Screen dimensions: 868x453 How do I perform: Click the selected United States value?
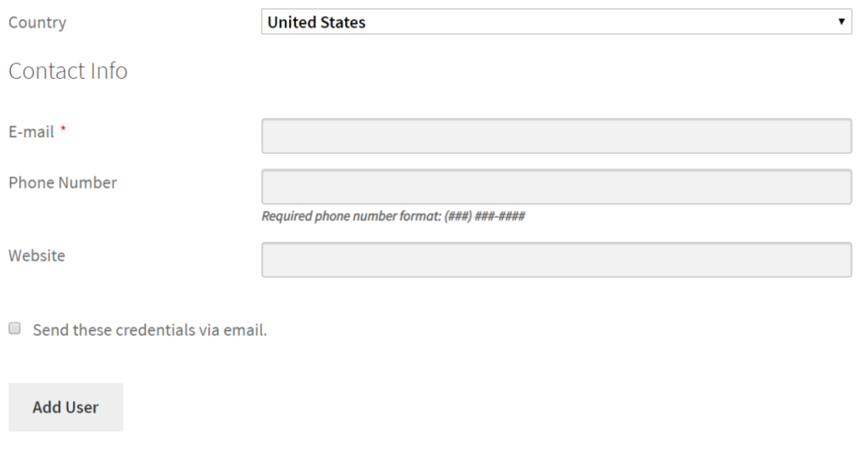coord(316,22)
